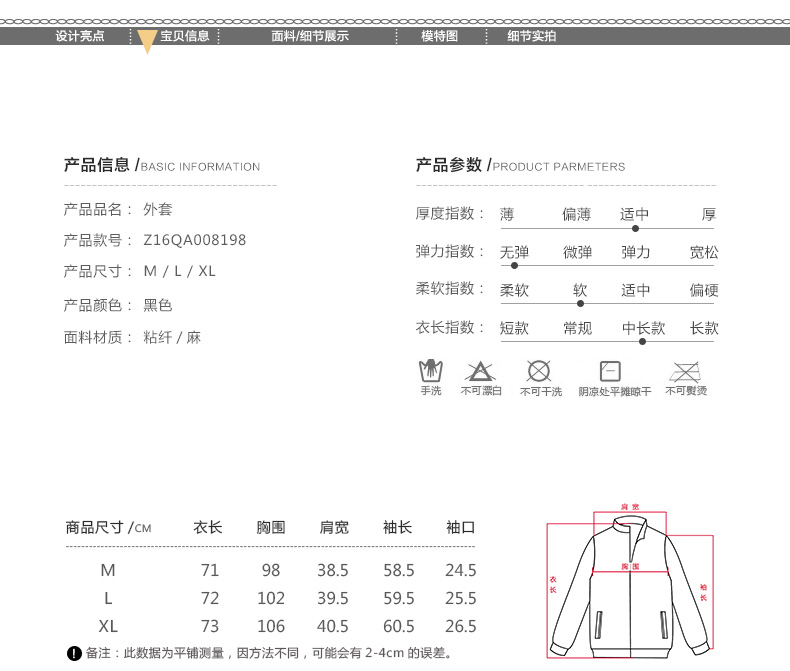Click the garment length slider dot
Image resolution: width=790 pixels, height=671 pixels.
click(642, 341)
